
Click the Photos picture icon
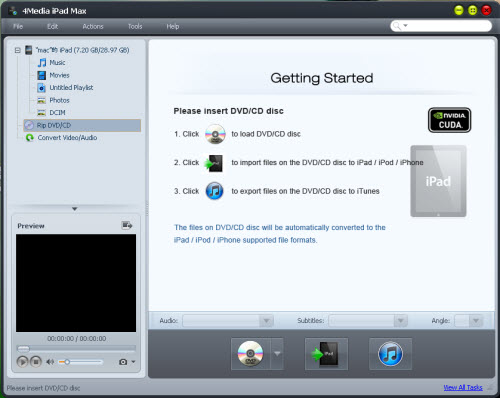coord(42,100)
